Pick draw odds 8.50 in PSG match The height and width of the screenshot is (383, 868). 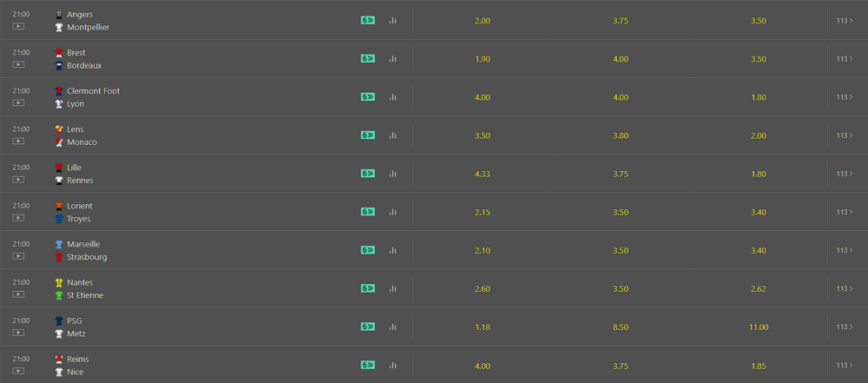pyautogui.click(x=621, y=327)
